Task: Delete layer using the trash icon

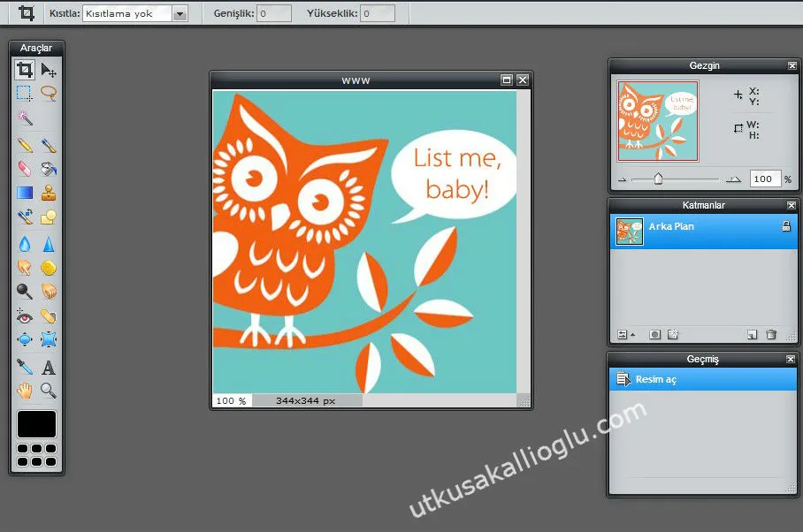Action: (771, 335)
